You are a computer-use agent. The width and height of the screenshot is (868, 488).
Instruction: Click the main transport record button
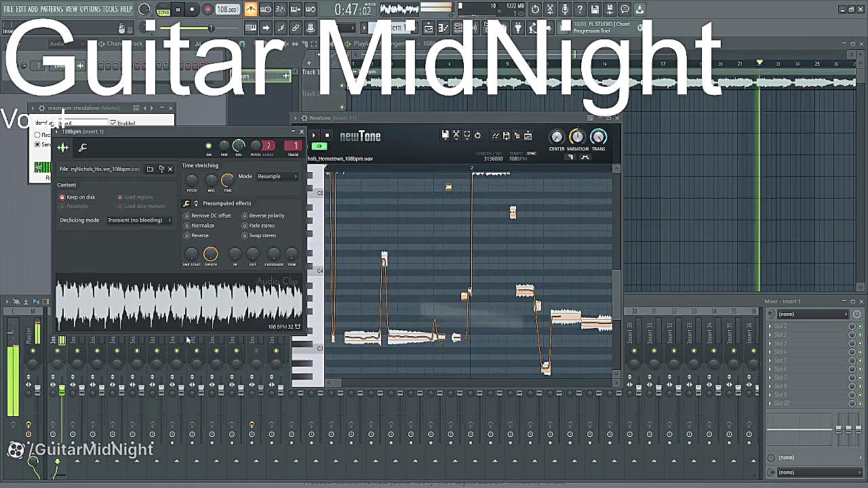[x=208, y=9]
